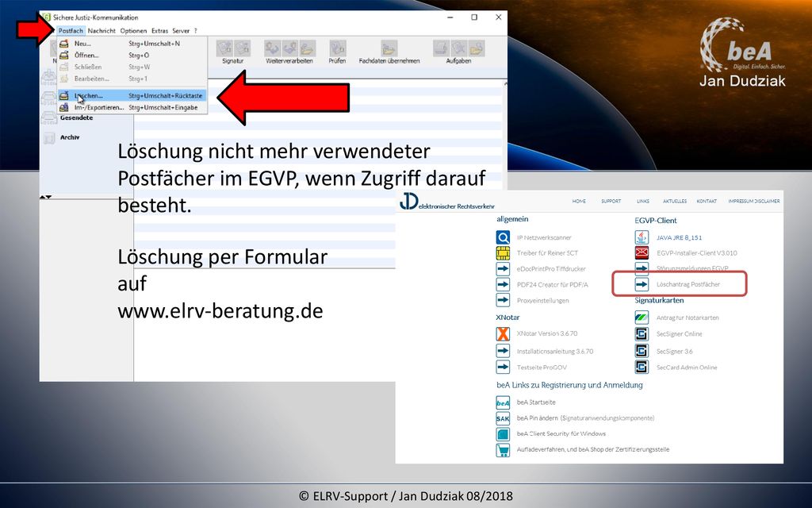Open the Nachricht menu
The height and width of the screenshot is (508, 812).
click(101, 31)
